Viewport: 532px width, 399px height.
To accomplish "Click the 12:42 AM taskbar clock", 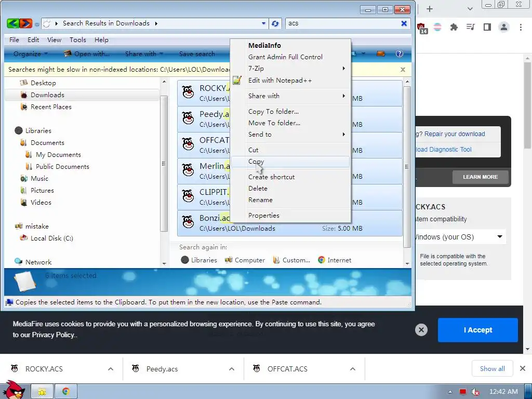I will (x=503, y=392).
